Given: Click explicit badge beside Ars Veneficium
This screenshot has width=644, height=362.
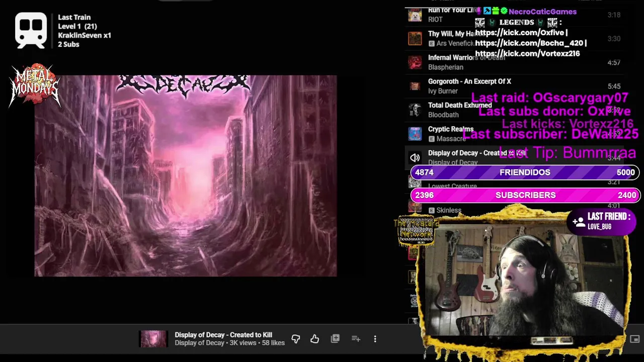Looking at the screenshot, I should point(431,44).
